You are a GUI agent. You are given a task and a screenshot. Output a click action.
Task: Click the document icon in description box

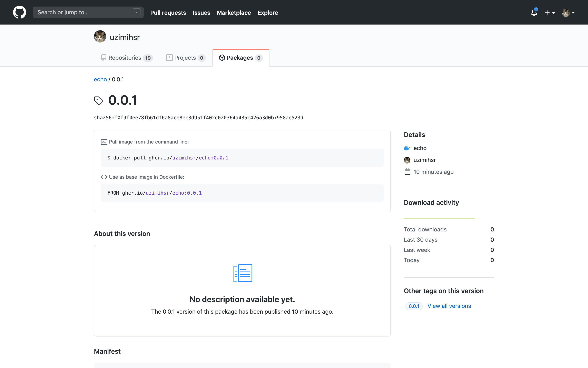pyautogui.click(x=242, y=273)
